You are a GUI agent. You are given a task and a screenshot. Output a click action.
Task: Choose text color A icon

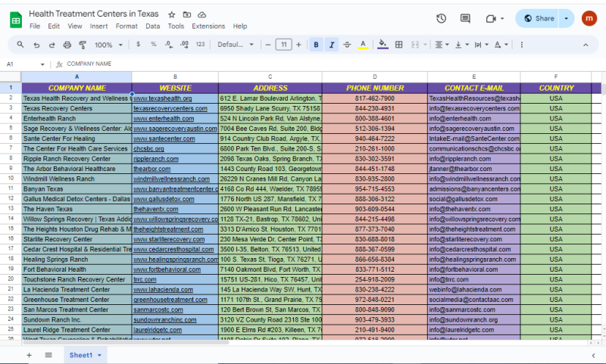363,45
